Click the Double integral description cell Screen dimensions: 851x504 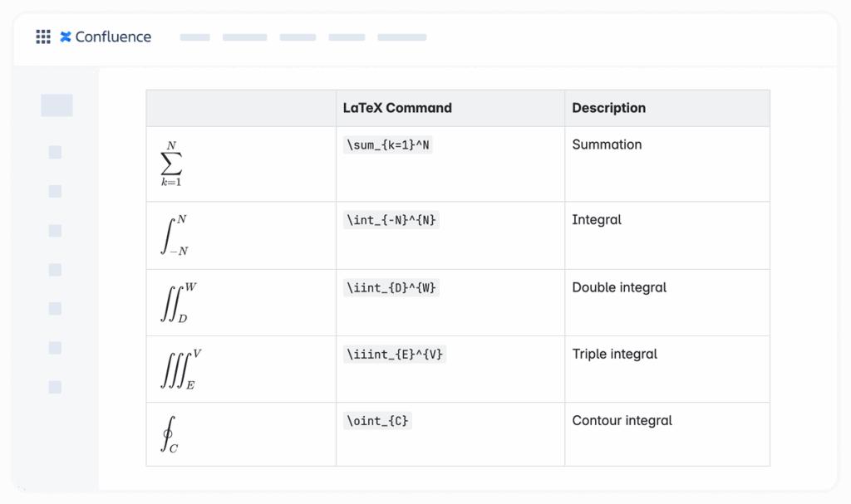tap(619, 287)
